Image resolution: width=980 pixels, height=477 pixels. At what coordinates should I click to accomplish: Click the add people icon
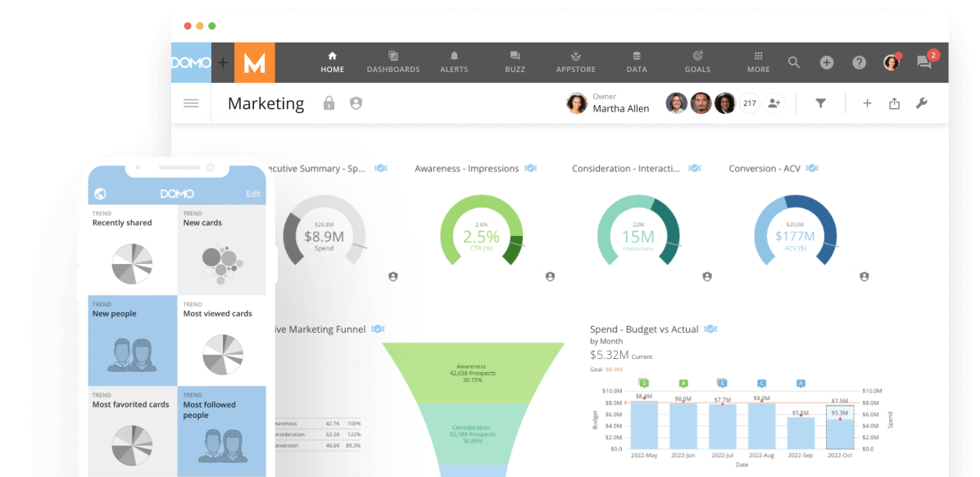[774, 103]
